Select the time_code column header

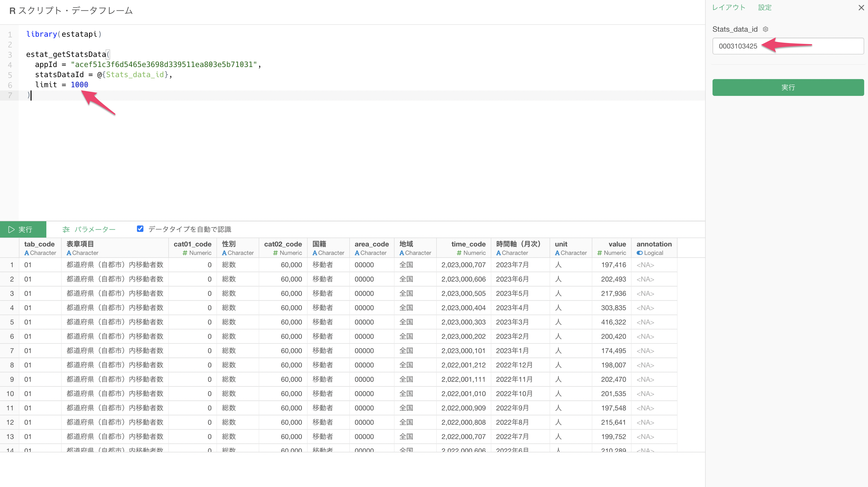tap(463, 248)
